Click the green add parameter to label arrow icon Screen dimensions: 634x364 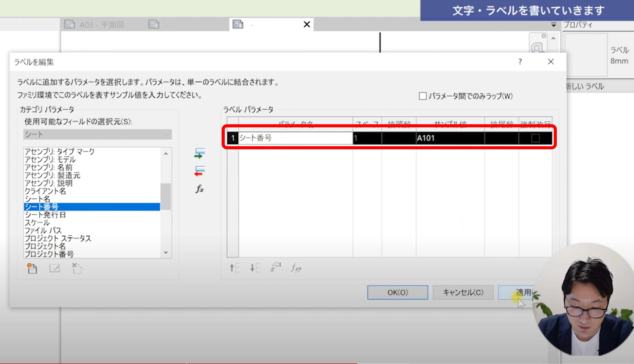[200, 153]
